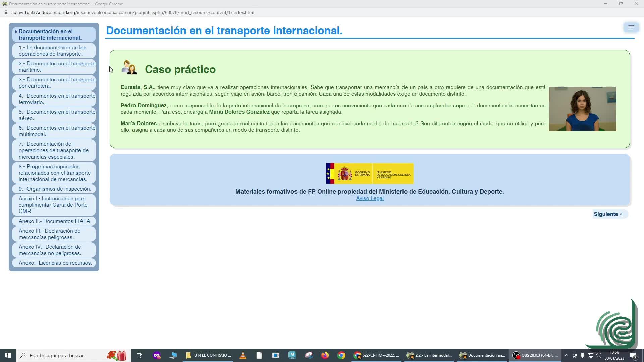Viewport: 644px width, 362px height.
Task: Open Google Chrome taskbar icon
Action: 341,355
